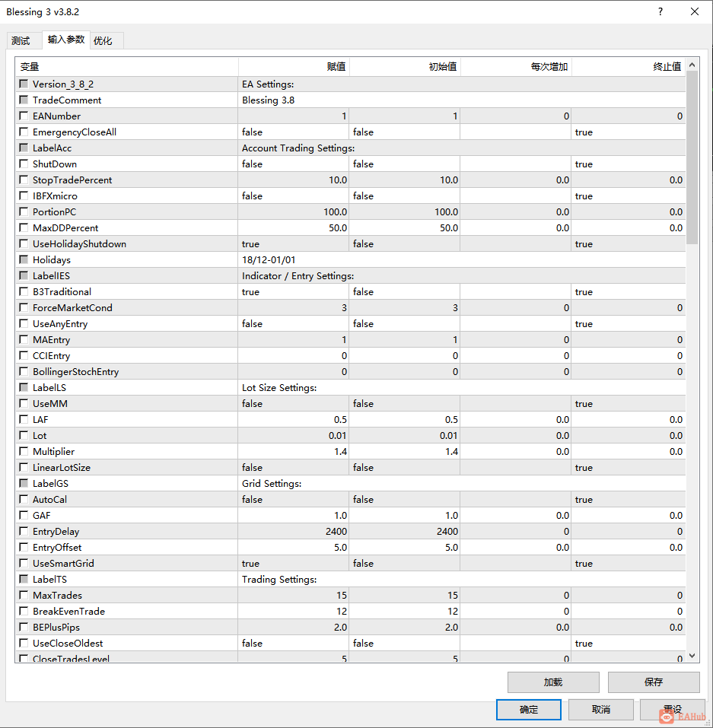Click the LAF 赋值 value 0.5
The height and width of the screenshot is (728, 713).
[340, 420]
